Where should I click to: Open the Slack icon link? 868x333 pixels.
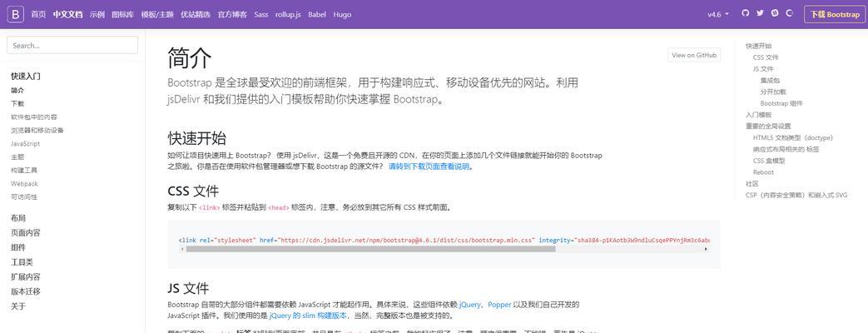click(775, 13)
